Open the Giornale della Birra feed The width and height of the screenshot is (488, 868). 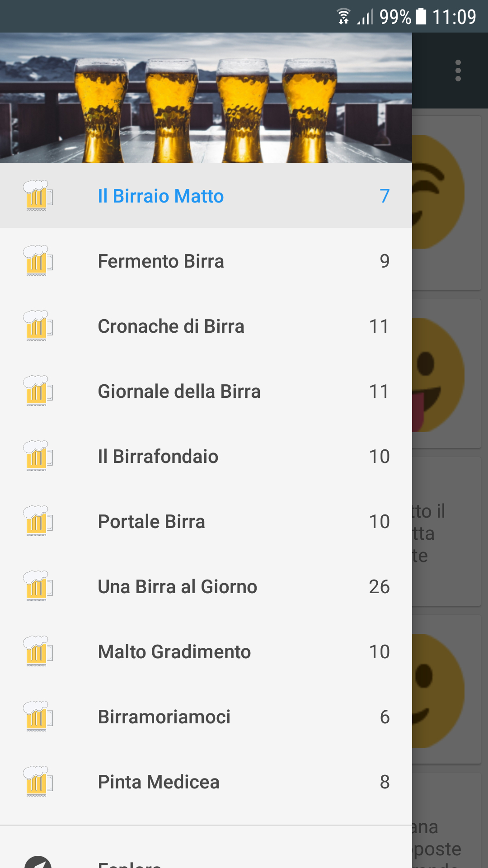pos(206,391)
